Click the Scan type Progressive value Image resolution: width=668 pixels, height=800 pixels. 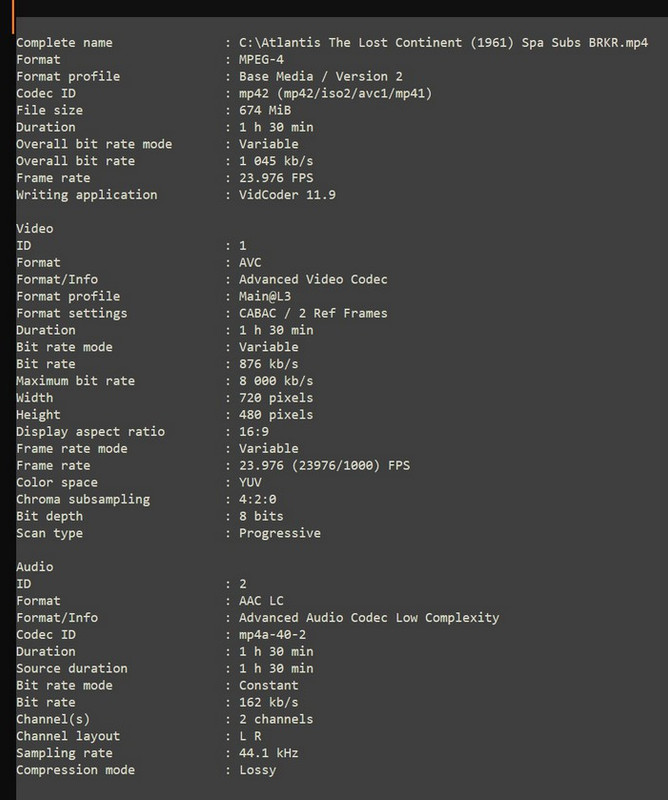[280, 533]
